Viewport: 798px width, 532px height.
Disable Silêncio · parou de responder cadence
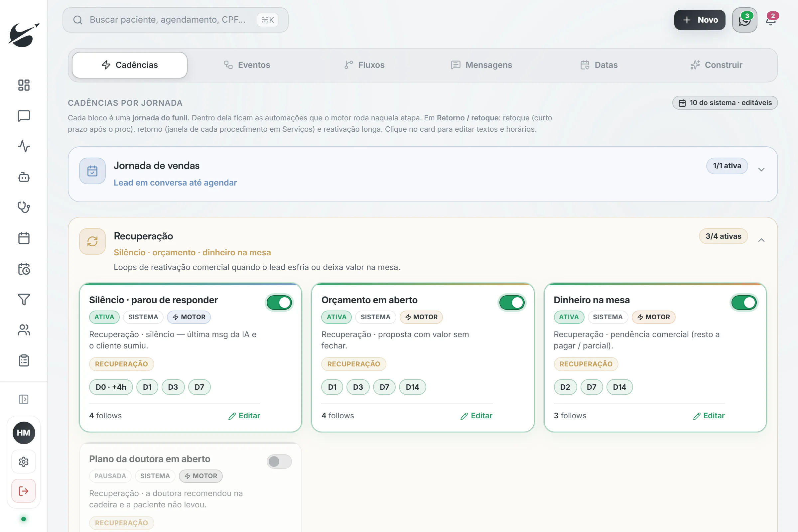point(279,302)
